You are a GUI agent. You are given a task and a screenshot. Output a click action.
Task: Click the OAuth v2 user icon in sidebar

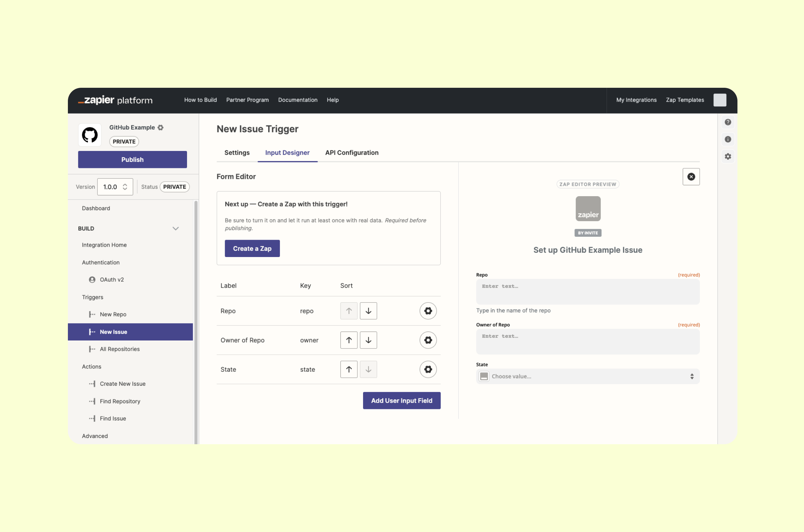click(92, 279)
